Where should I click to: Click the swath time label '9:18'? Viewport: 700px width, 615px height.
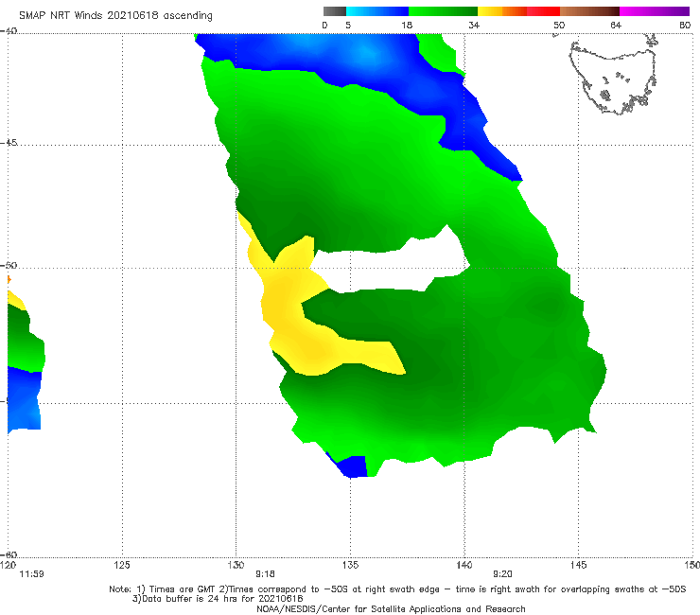pos(265,574)
